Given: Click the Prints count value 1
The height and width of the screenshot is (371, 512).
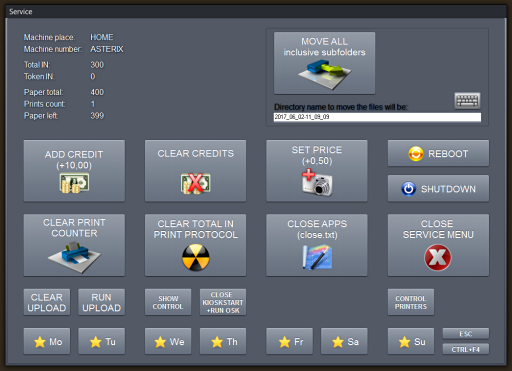Looking at the screenshot, I should point(93,104).
